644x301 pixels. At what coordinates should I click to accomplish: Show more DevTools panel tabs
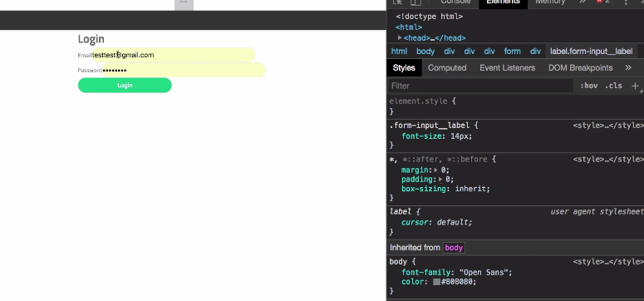[x=583, y=2]
